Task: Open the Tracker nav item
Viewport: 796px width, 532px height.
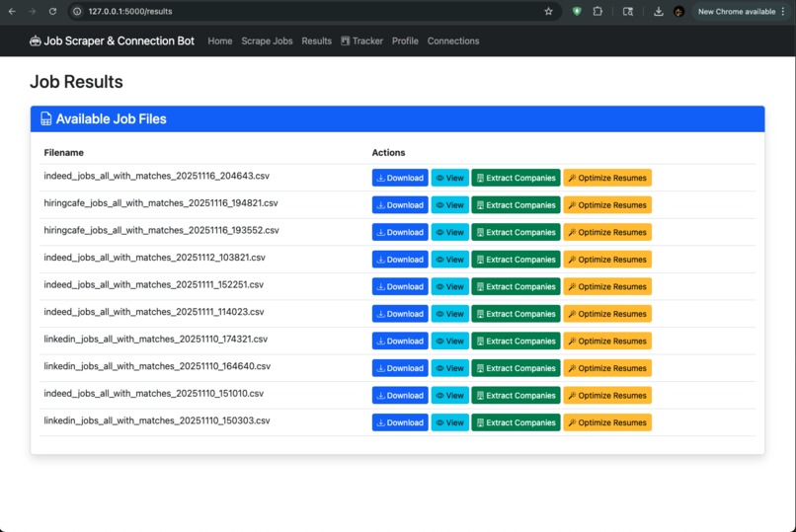Action: (362, 41)
